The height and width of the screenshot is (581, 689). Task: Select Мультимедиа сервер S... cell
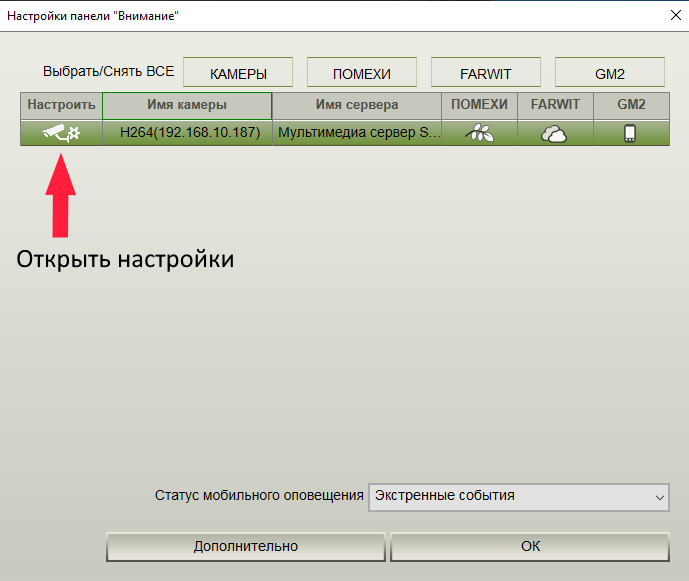357,133
